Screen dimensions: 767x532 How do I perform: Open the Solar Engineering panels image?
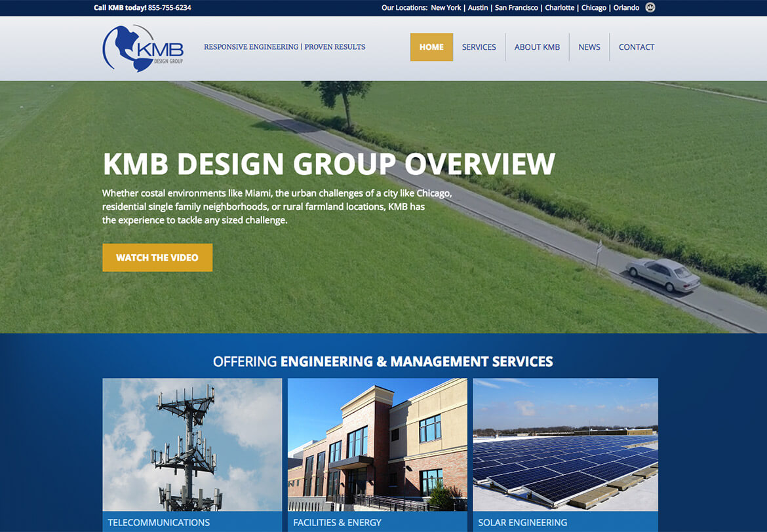coord(566,444)
